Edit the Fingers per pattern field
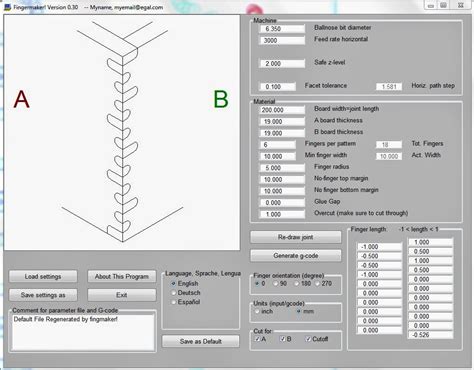The width and height of the screenshot is (474, 370). 278,145
